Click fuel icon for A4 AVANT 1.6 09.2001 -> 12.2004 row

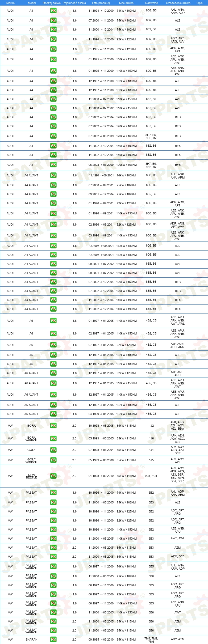(x=53, y=194)
